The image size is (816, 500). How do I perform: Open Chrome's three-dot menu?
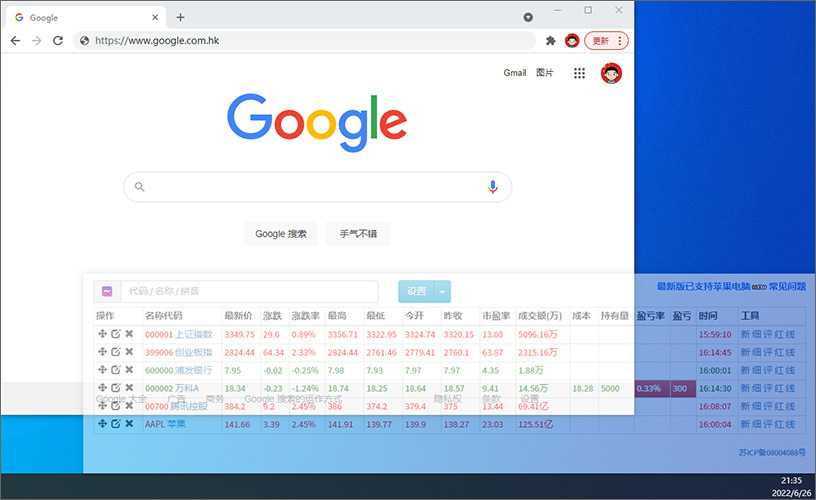[619, 41]
